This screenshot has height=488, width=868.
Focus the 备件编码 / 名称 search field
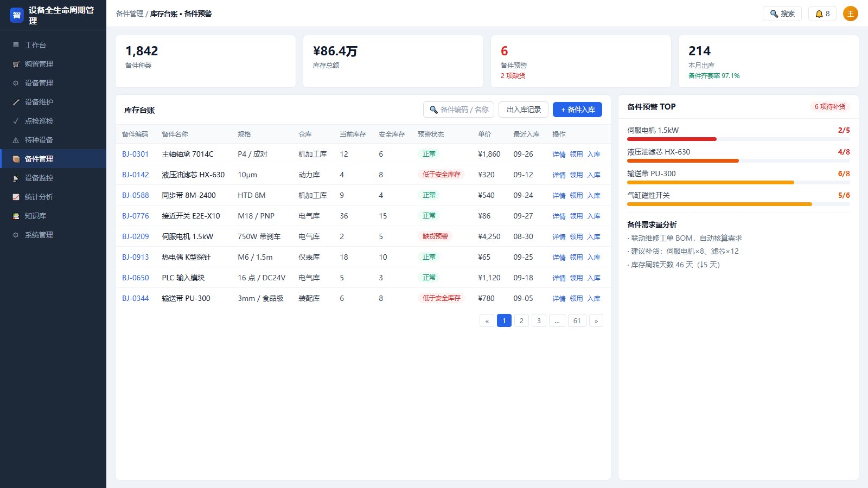click(458, 110)
